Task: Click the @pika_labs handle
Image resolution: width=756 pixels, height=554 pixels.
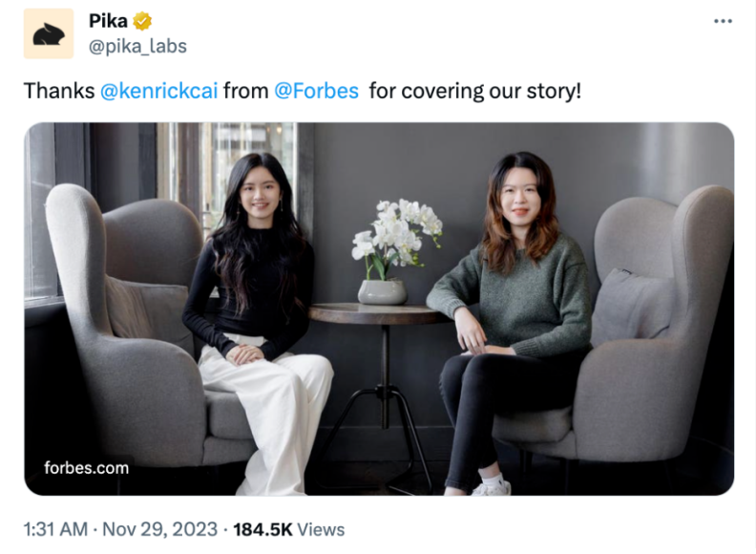Action: pos(137,46)
